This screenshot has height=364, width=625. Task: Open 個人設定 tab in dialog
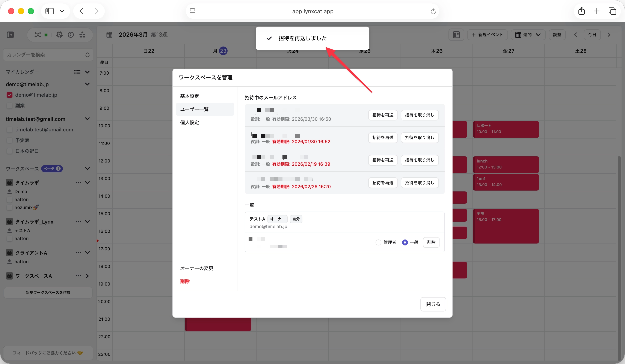(x=189, y=122)
